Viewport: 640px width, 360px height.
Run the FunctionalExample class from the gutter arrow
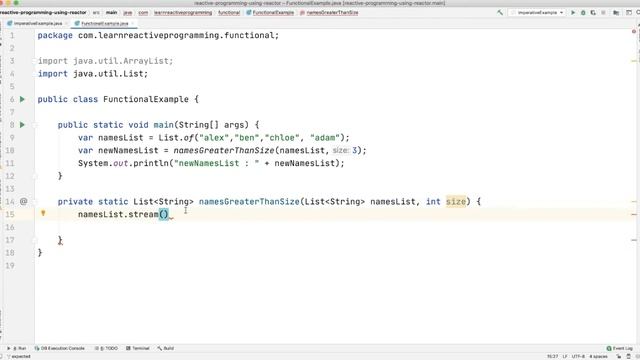click(22, 99)
